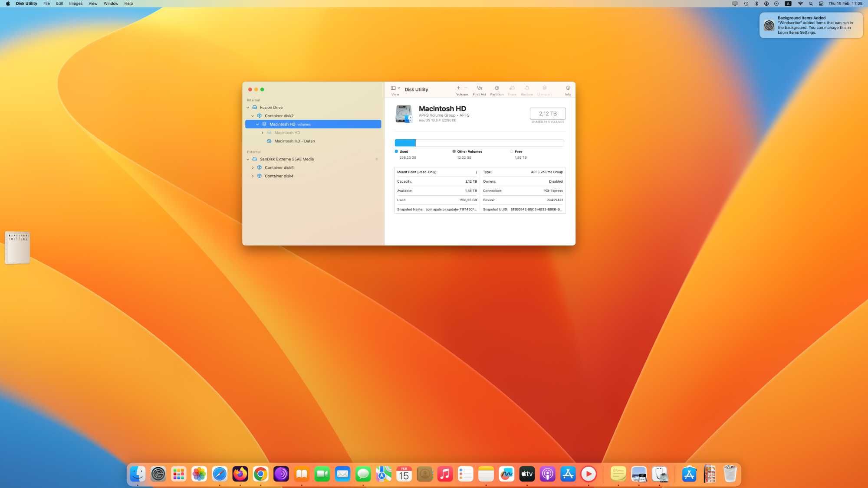Image resolution: width=868 pixels, height=488 pixels.
Task: Select Fusion Drive in the sidebar
Action: pyautogui.click(x=313, y=108)
